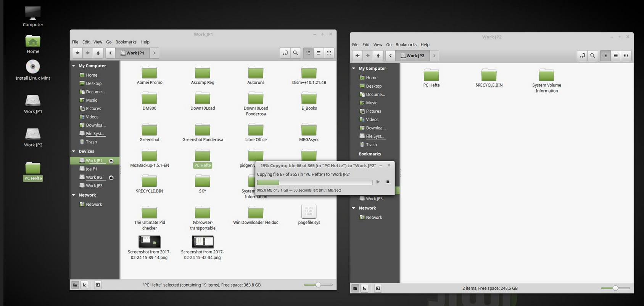Show previous path button in Work JP1 pathbar
This screenshot has height=306, width=644.
click(x=110, y=53)
